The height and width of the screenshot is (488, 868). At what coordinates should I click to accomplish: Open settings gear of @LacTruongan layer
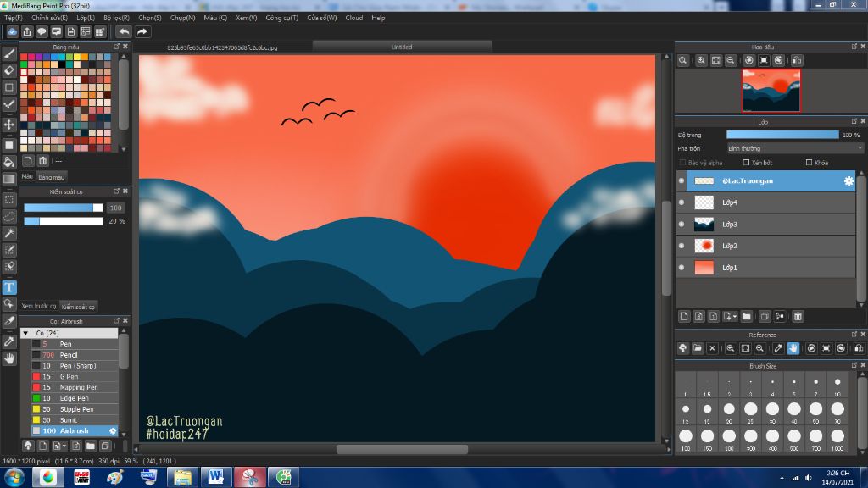pyautogui.click(x=849, y=181)
